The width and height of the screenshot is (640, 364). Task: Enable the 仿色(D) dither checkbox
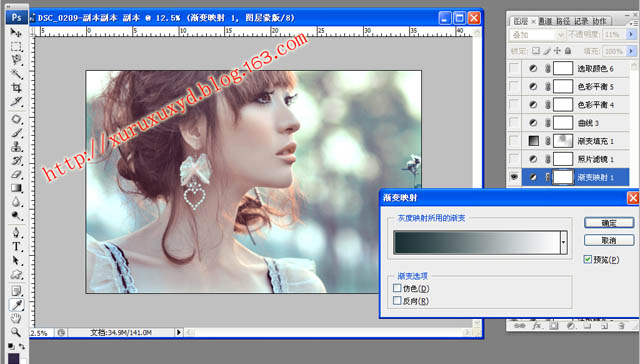click(397, 288)
